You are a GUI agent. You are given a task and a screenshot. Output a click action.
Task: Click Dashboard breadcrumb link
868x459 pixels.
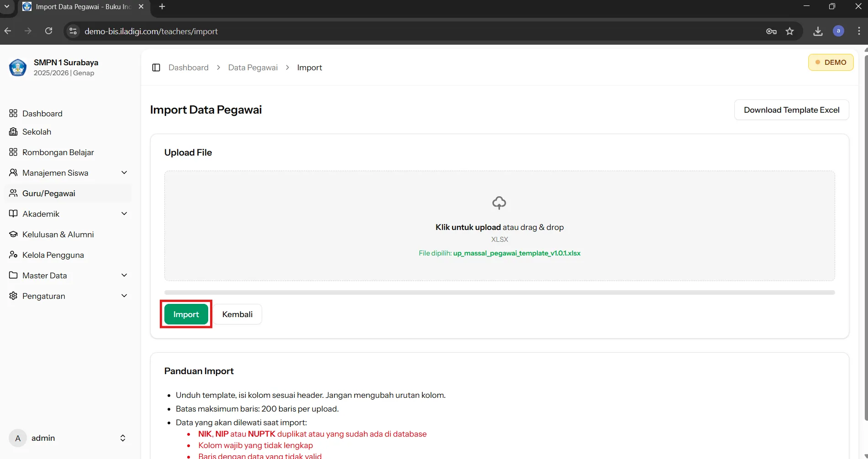(x=189, y=68)
